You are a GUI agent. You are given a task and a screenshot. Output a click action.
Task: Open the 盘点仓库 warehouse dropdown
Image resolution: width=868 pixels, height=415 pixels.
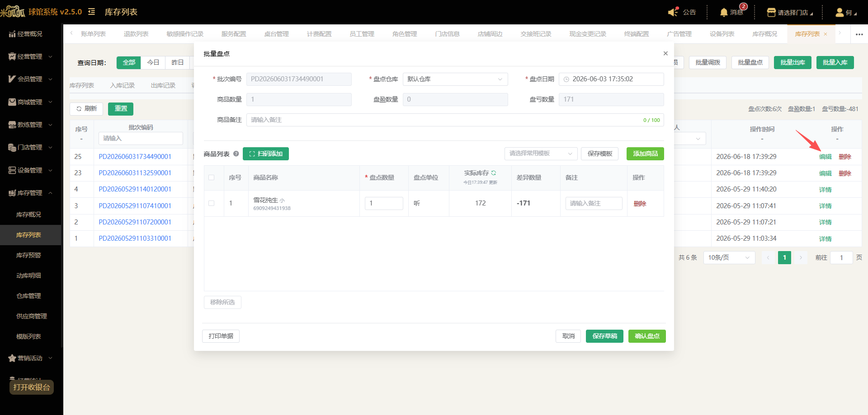pos(455,79)
